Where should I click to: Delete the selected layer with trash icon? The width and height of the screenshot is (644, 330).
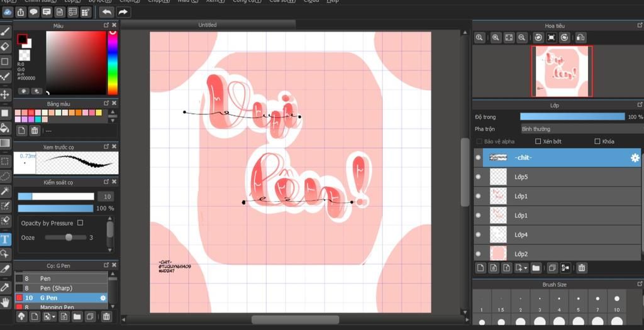[x=582, y=268]
